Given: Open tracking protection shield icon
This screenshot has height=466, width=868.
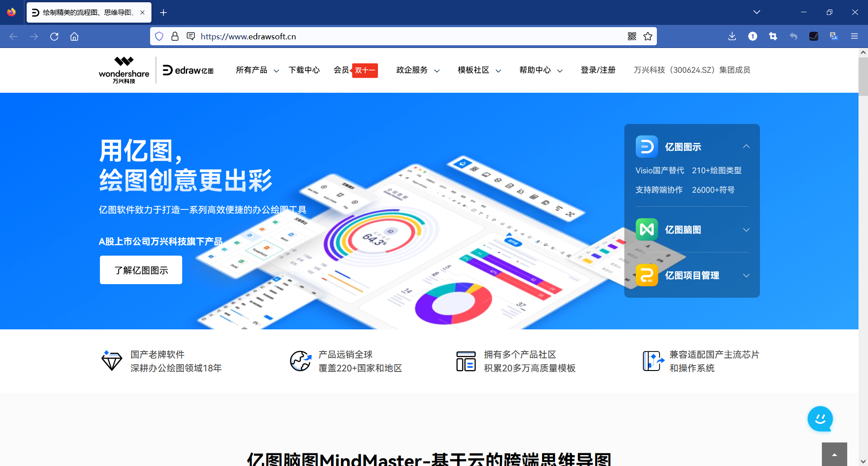Looking at the screenshot, I should (x=159, y=36).
